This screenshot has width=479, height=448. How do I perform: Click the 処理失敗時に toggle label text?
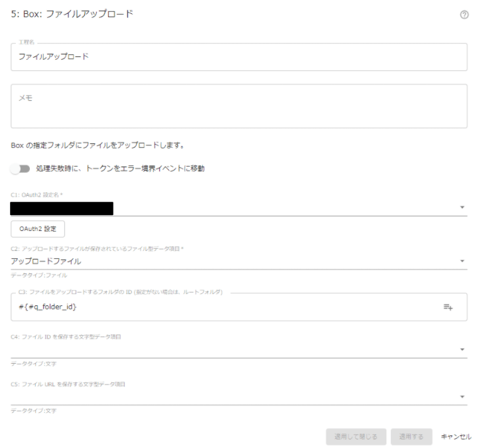point(120,169)
